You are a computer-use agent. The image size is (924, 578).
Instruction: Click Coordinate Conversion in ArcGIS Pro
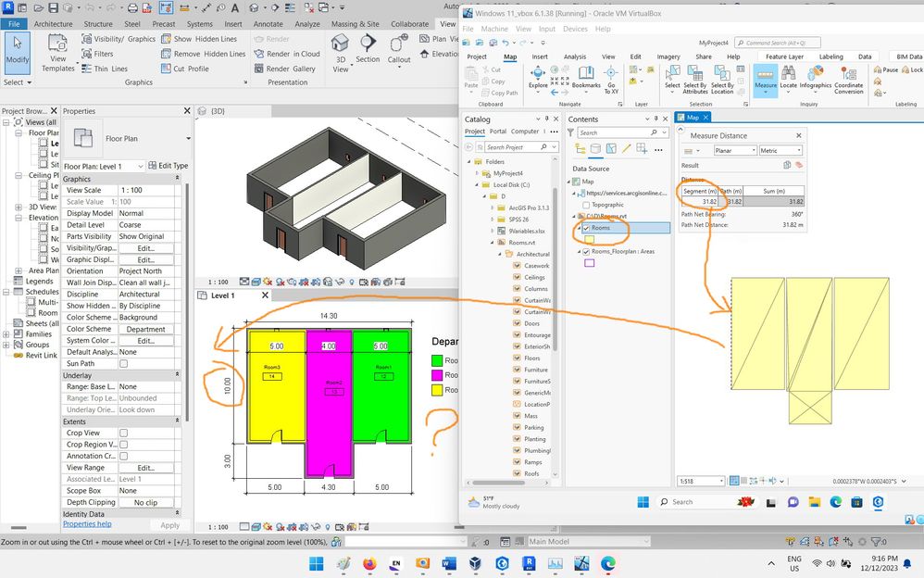(x=849, y=80)
